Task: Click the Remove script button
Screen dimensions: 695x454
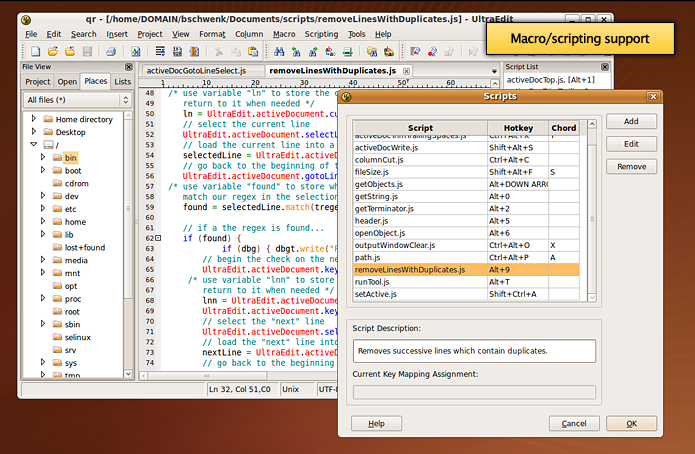Action: click(x=631, y=167)
